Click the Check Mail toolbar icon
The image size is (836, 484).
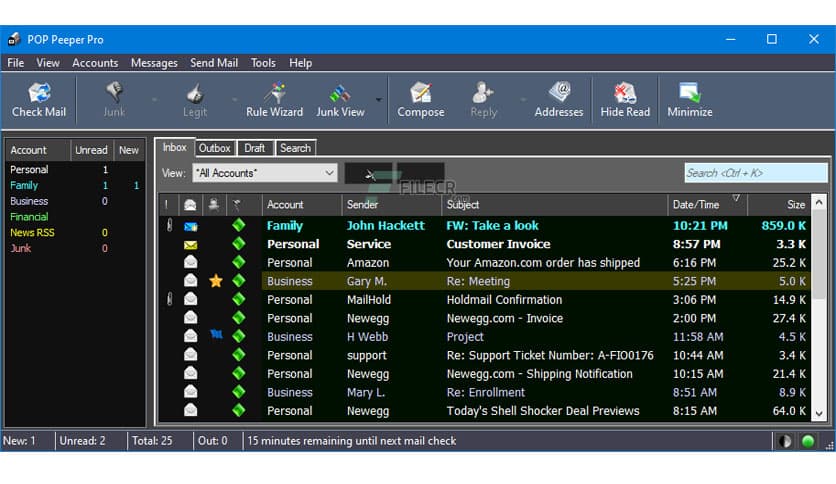(x=39, y=100)
